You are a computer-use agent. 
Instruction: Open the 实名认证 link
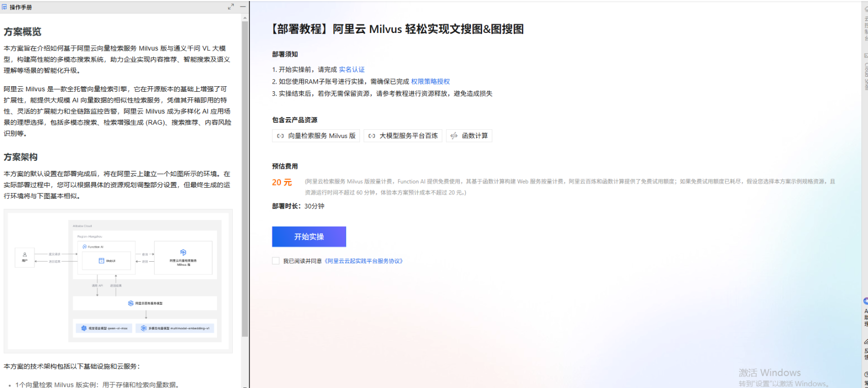(x=352, y=69)
